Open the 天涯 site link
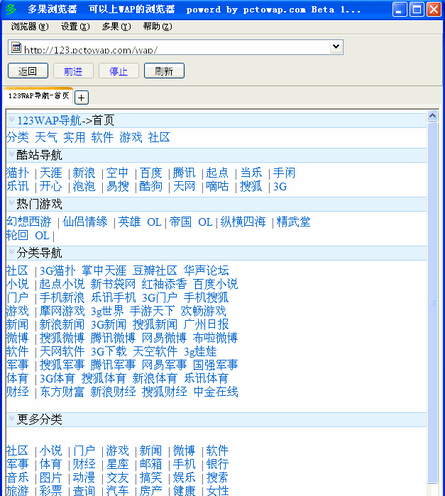The height and width of the screenshot is (496, 445). click(51, 173)
